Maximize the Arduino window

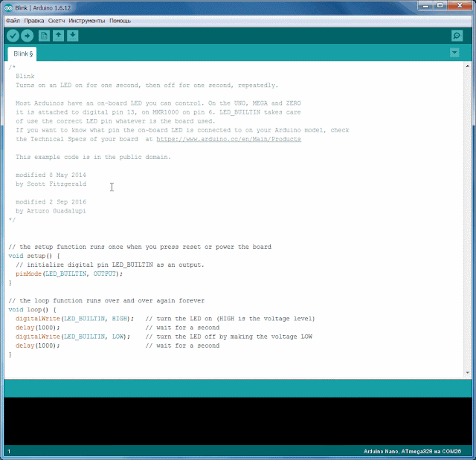440,5
